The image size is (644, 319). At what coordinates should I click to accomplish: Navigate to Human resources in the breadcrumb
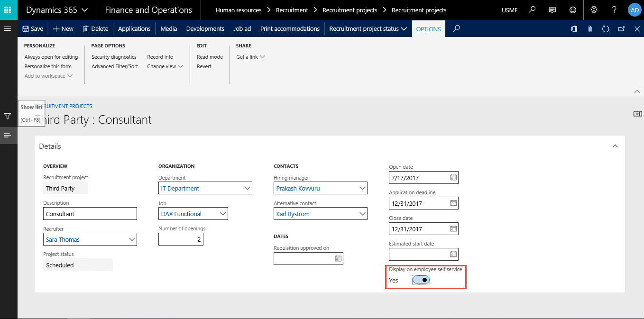[238, 9]
